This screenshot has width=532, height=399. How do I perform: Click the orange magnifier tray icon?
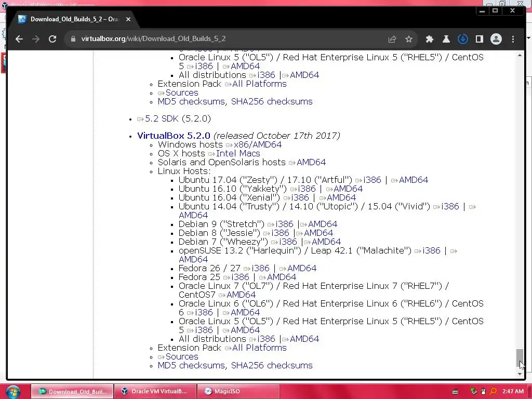[494, 391]
